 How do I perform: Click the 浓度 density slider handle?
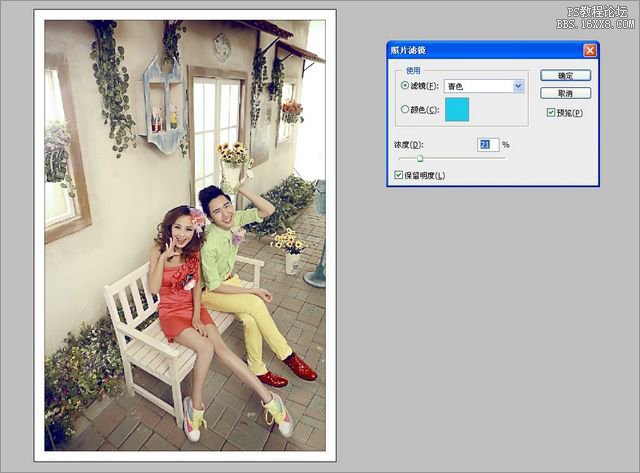pyautogui.click(x=420, y=158)
